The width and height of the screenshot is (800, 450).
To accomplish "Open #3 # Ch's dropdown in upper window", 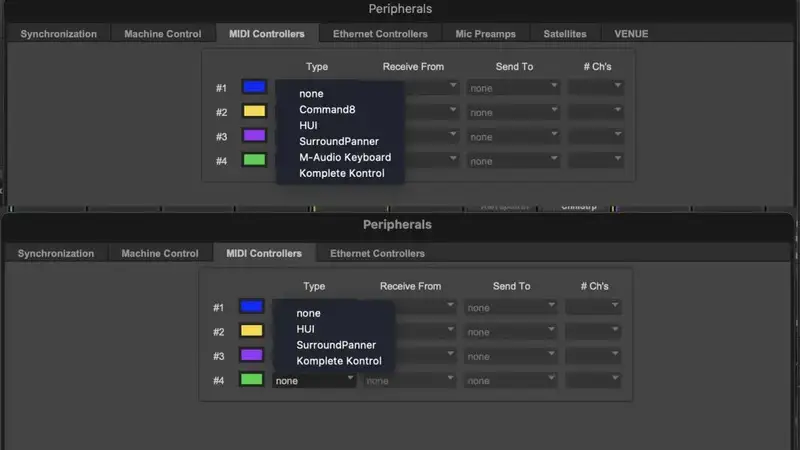I will (596, 137).
